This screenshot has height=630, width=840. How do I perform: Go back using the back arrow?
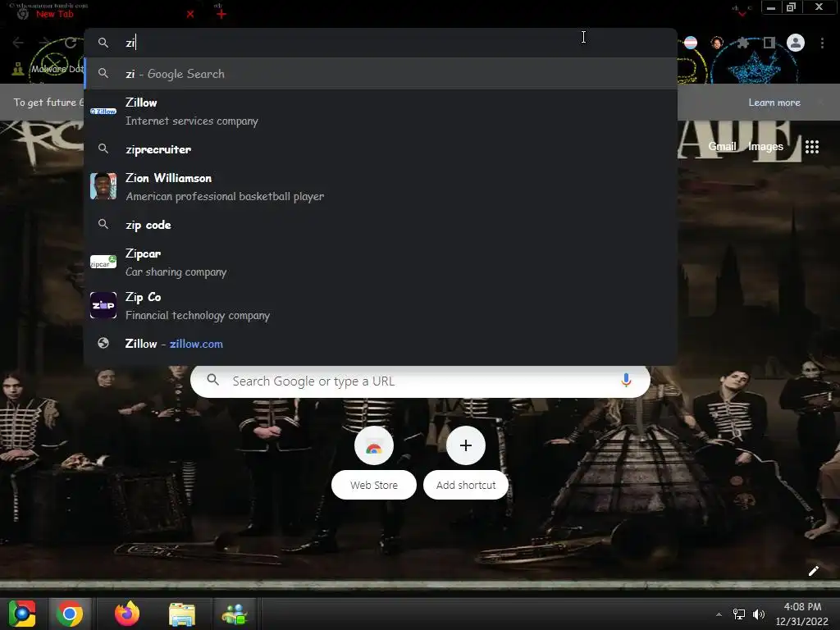pos(18,43)
